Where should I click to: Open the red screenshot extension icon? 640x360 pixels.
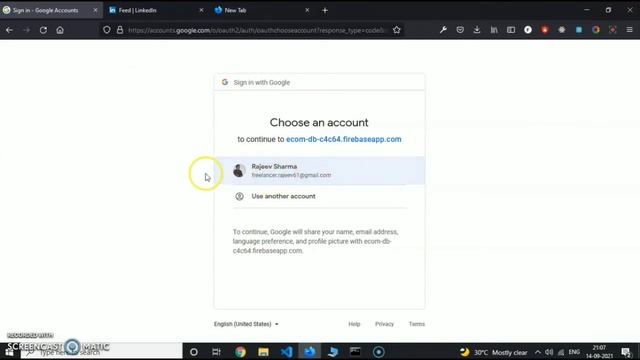[613, 29]
